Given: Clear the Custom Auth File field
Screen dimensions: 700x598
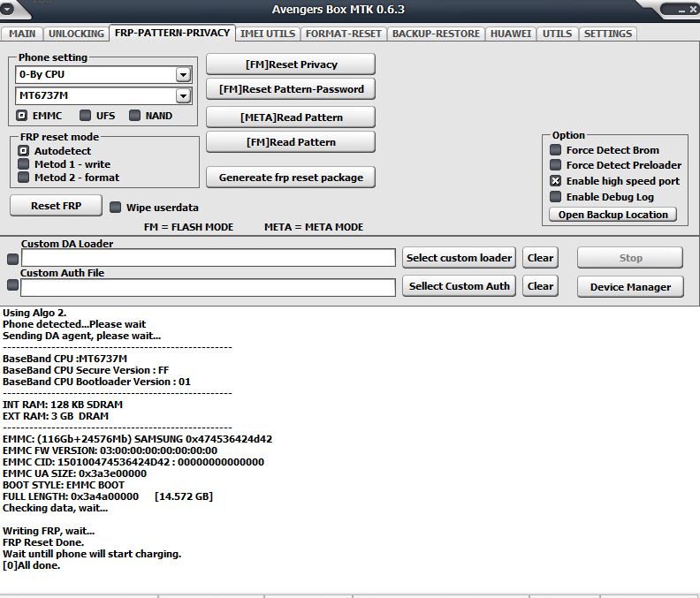Looking at the screenshot, I should (540, 286).
